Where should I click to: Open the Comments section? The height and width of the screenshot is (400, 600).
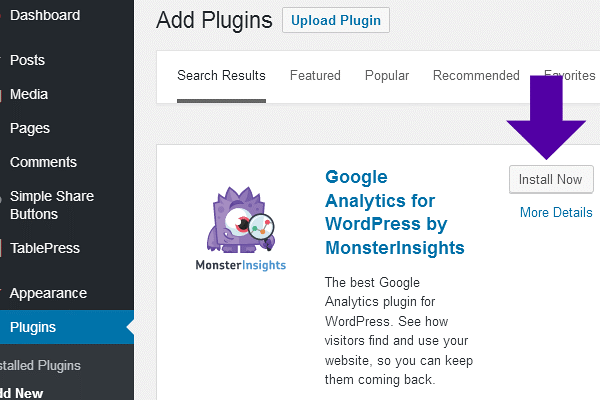click(x=43, y=162)
